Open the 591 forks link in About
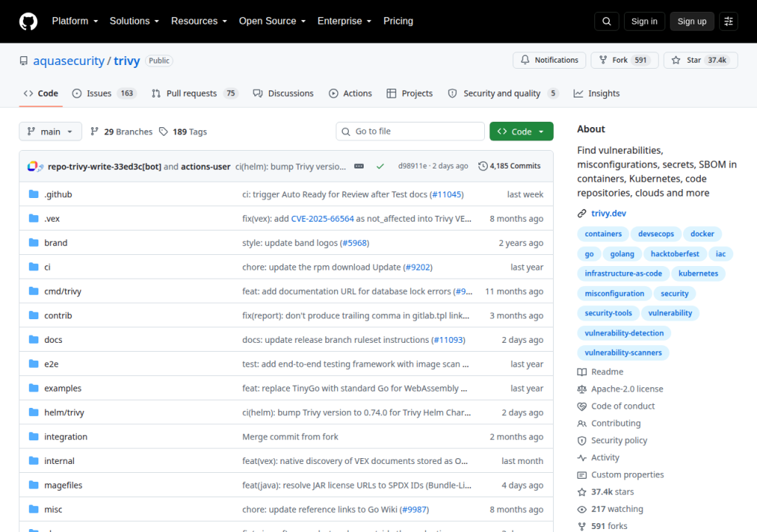This screenshot has height=532, width=757. 609,526
